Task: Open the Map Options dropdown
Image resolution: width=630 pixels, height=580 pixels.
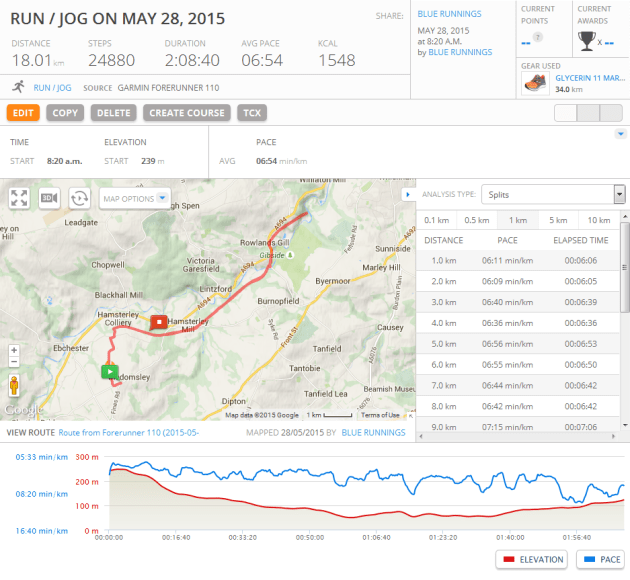Action: point(135,198)
